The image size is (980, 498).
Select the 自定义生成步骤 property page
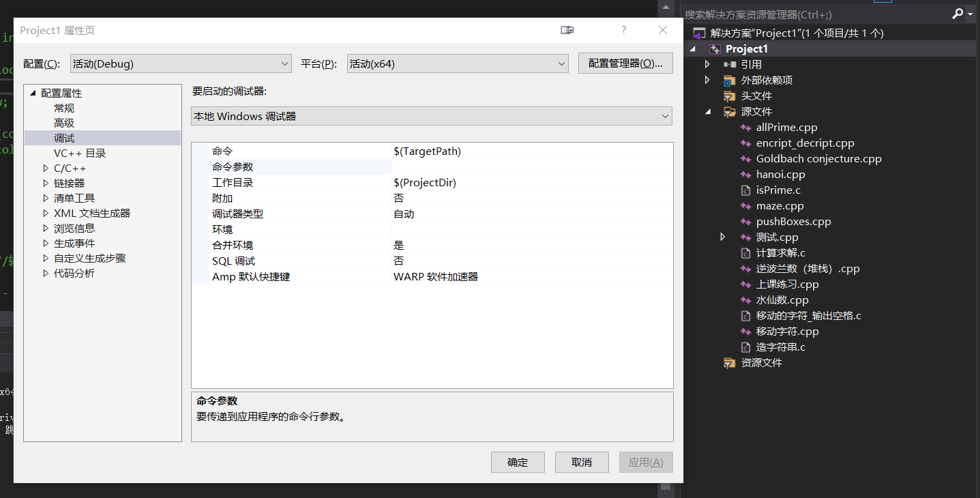pos(90,259)
